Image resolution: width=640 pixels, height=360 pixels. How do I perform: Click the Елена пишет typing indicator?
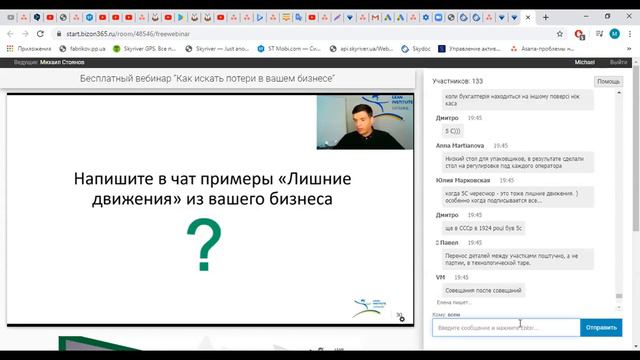click(x=454, y=302)
